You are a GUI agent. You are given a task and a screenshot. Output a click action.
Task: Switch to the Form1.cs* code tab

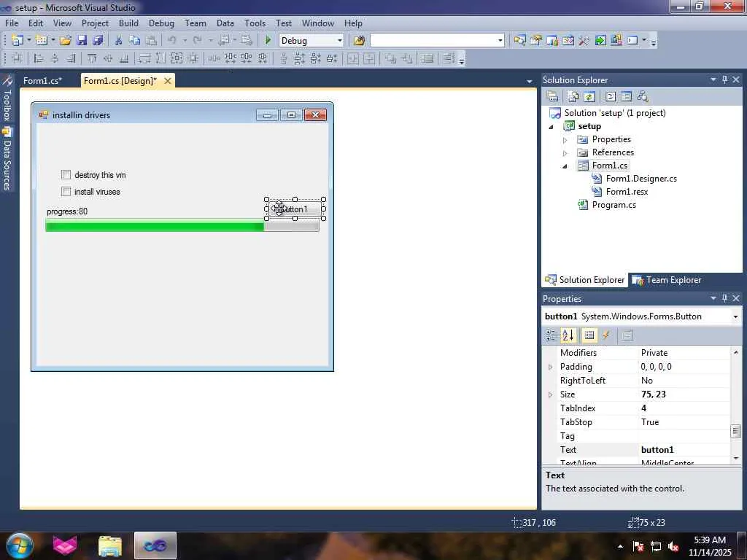point(43,80)
